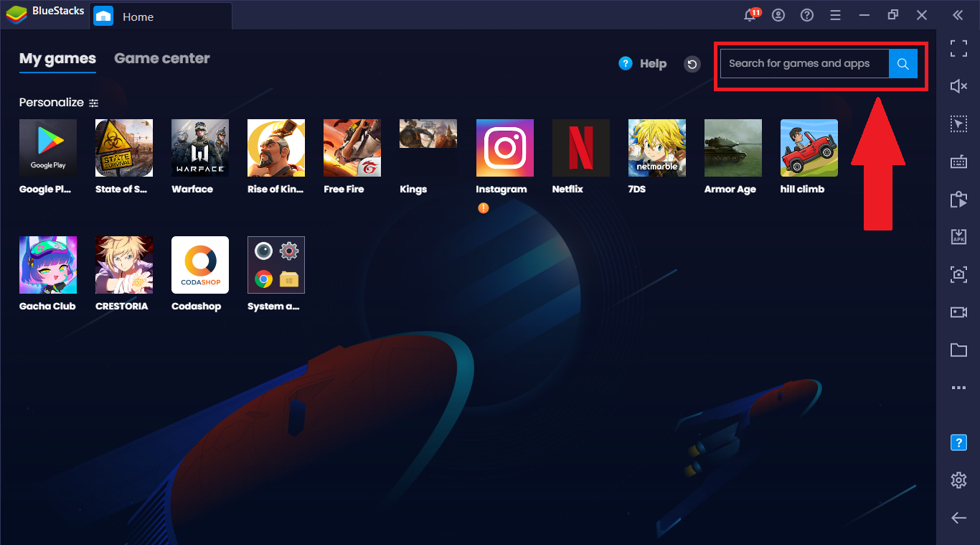This screenshot has height=545, width=980.
Task: Click the orange alert badge under Instagram
Action: point(484,208)
